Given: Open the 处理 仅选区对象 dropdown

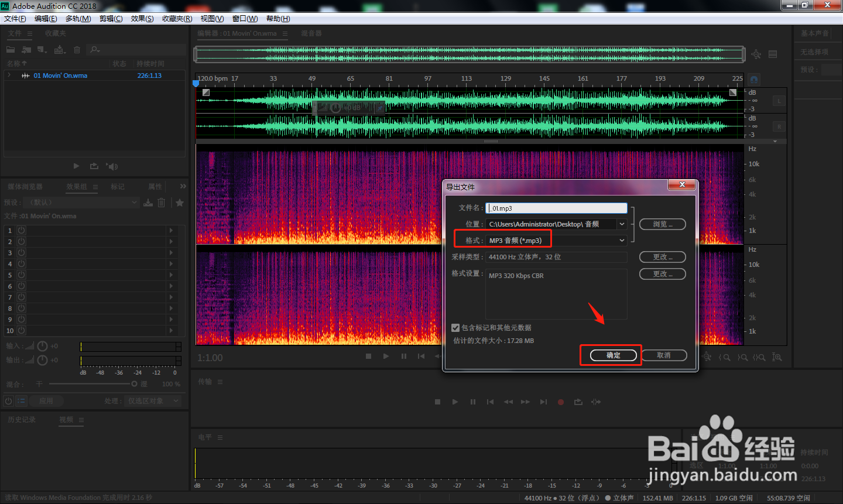Looking at the screenshot, I should point(153,401).
